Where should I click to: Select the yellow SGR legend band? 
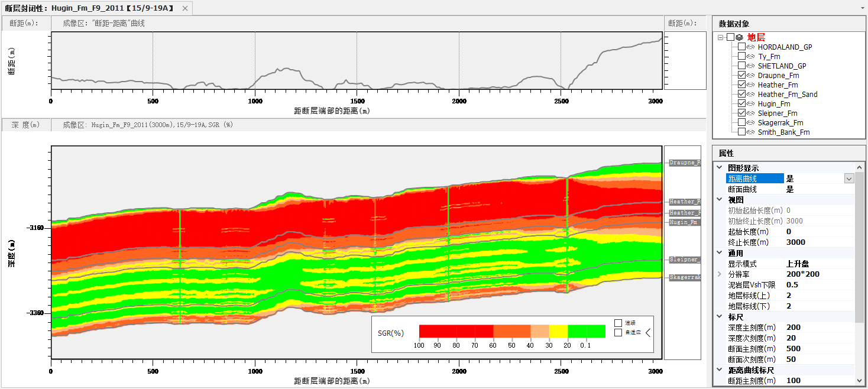559,331
